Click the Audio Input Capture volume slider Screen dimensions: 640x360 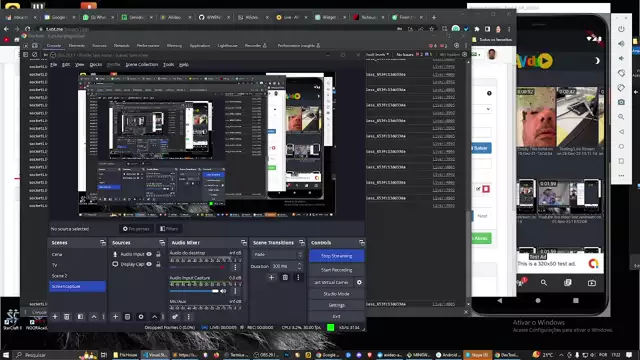194,291
